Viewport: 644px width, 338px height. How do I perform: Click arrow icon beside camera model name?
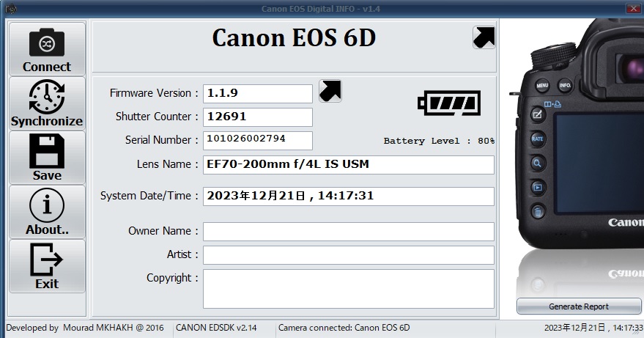[x=484, y=37]
